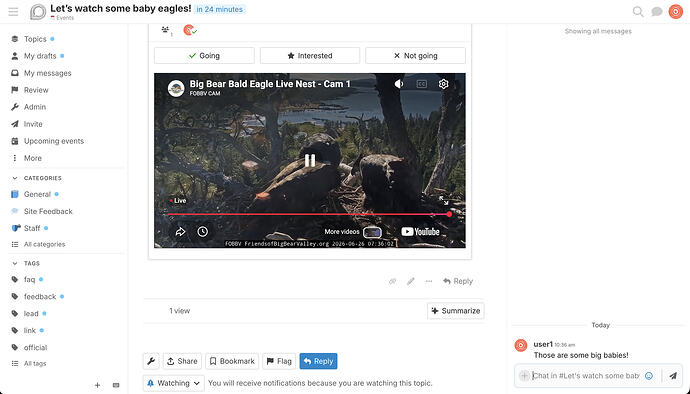
Task: Click the FOBBV channel avatar
Action: [x=176, y=88]
